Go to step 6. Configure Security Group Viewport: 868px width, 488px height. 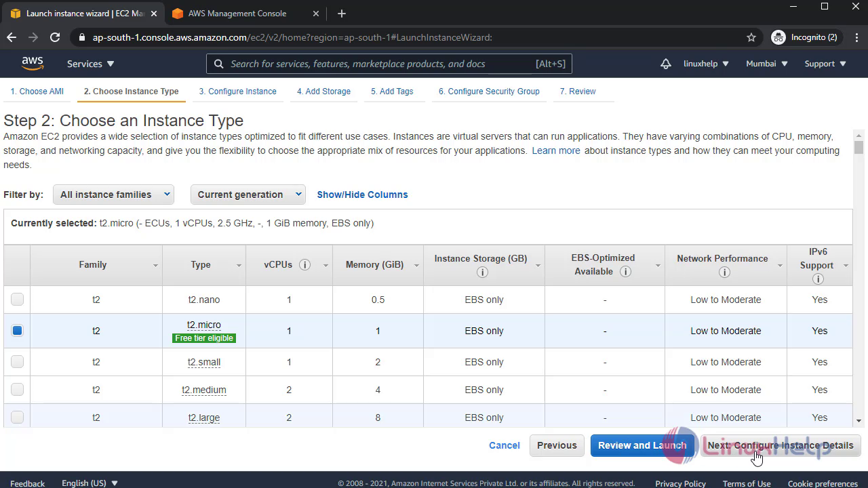coord(489,91)
